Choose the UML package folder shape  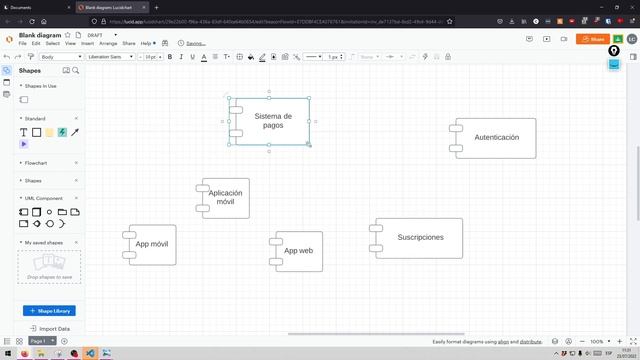[62, 212]
